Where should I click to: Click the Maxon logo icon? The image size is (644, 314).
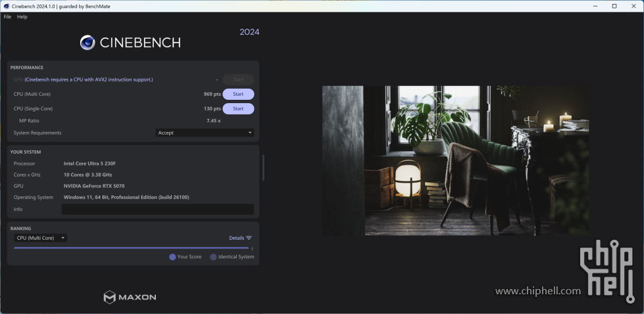109,297
